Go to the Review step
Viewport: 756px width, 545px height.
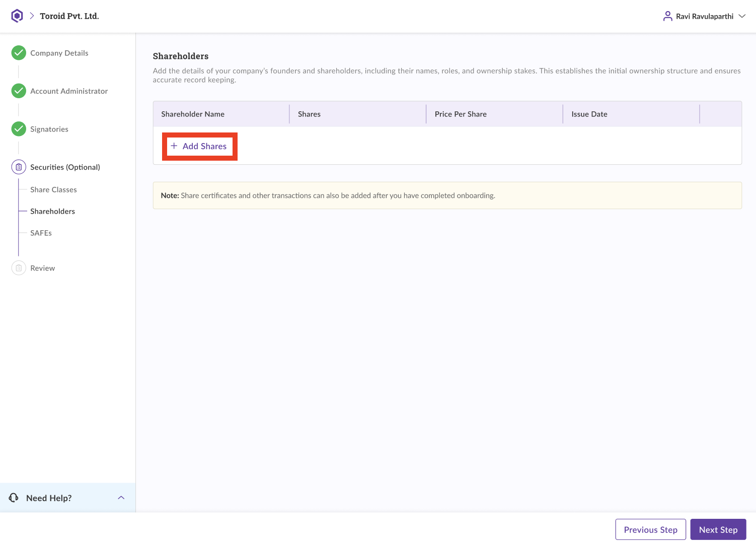pos(43,268)
